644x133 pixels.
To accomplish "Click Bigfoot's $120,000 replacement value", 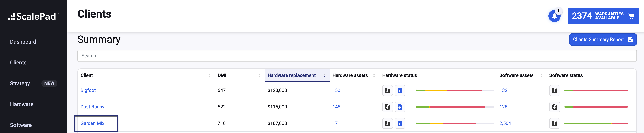I will coord(277,90).
